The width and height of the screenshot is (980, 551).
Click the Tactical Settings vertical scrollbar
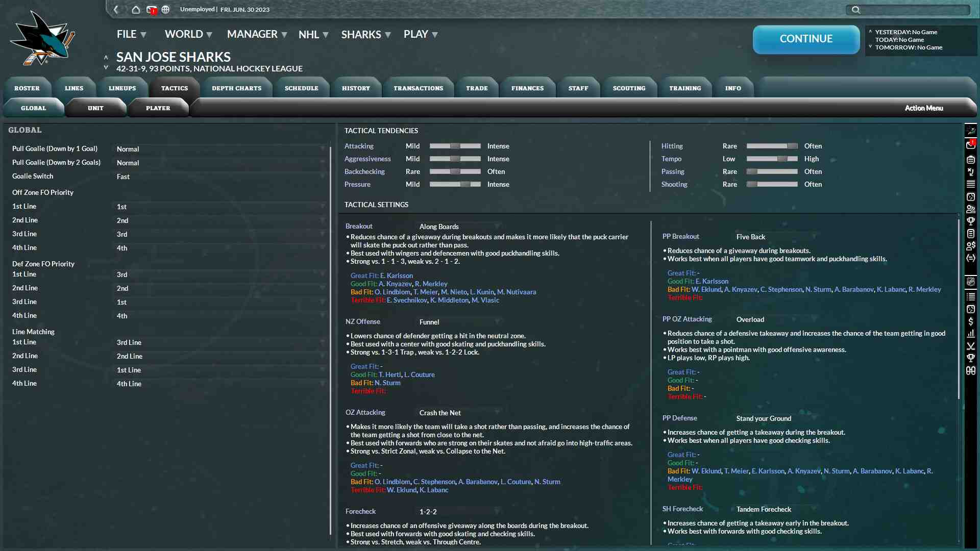tap(959, 309)
